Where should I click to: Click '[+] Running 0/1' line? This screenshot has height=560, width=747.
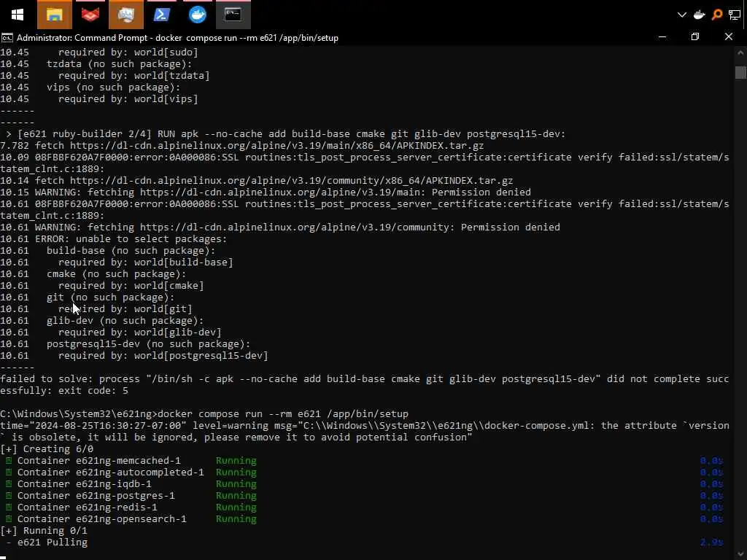click(x=44, y=531)
